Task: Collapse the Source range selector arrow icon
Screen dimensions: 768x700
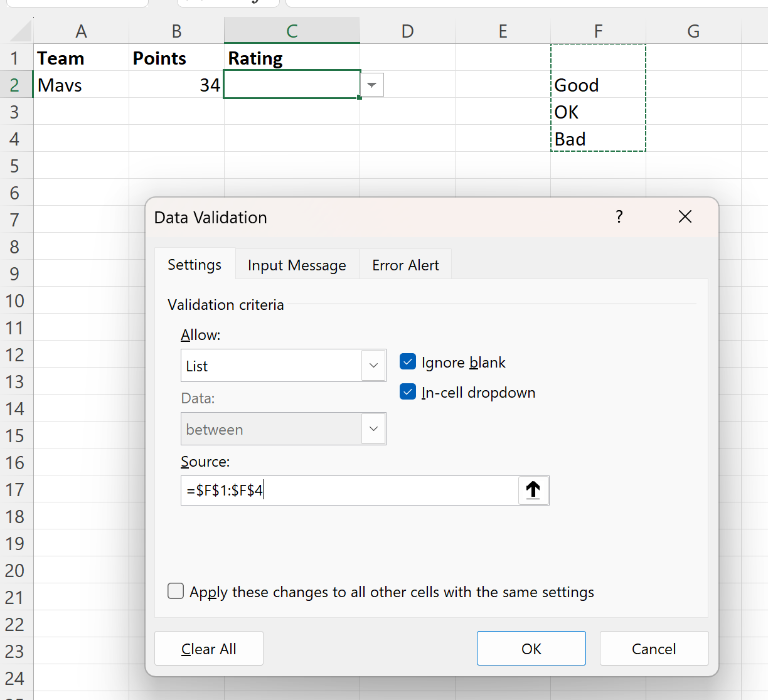Action: coord(533,491)
